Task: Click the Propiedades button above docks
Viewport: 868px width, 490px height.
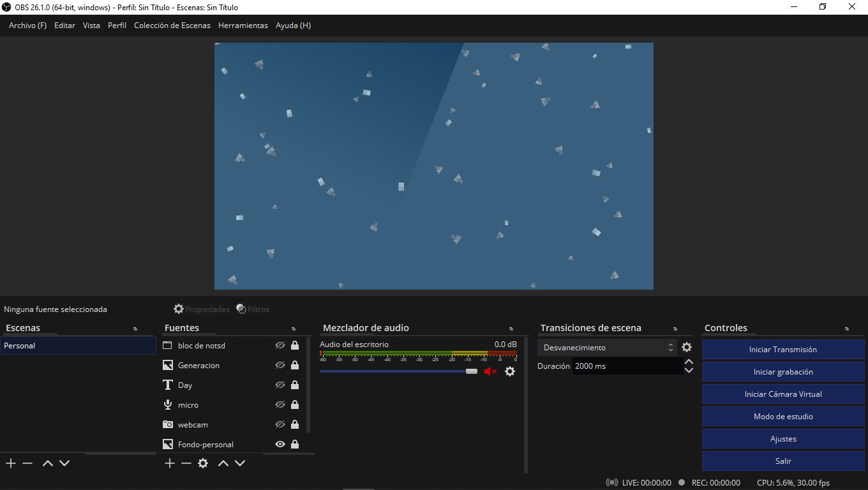Action: coord(201,309)
